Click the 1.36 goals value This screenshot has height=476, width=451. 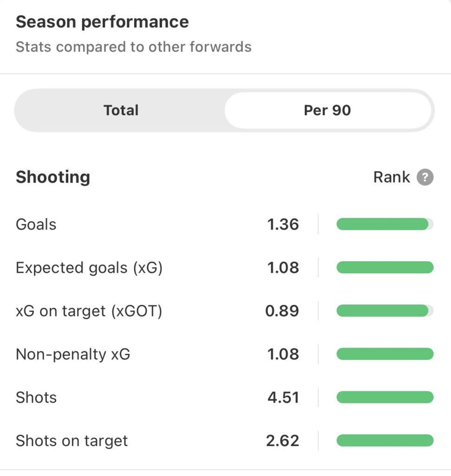coord(283,225)
